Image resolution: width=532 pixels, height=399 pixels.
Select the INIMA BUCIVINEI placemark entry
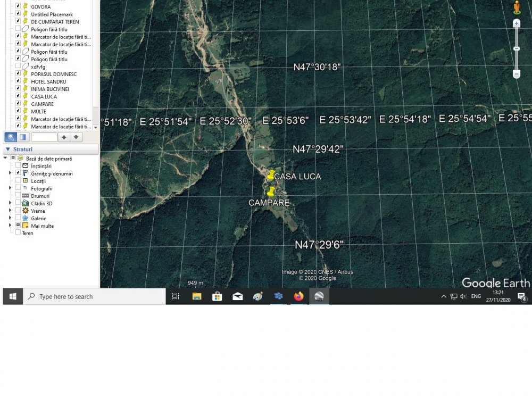(x=50, y=89)
